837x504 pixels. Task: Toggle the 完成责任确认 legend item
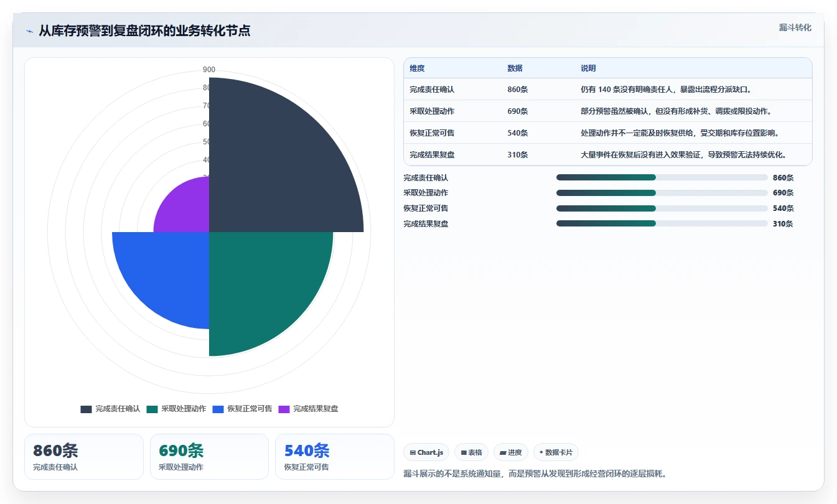click(x=110, y=409)
